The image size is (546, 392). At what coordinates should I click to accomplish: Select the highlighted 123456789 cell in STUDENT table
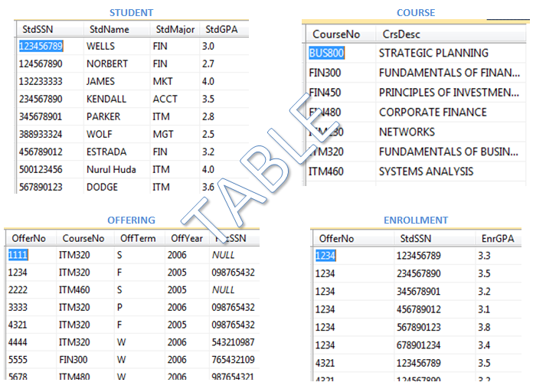41,46
